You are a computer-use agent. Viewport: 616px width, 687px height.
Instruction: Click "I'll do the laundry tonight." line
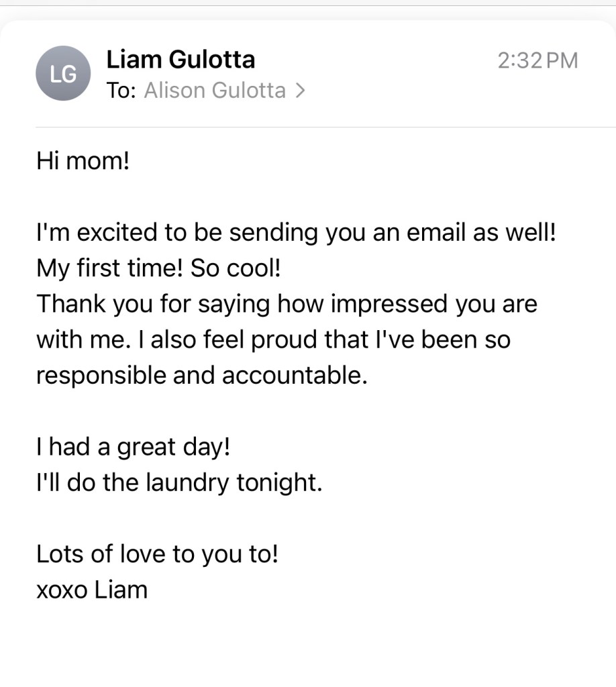pyautogui.click(x=179, y=482)
